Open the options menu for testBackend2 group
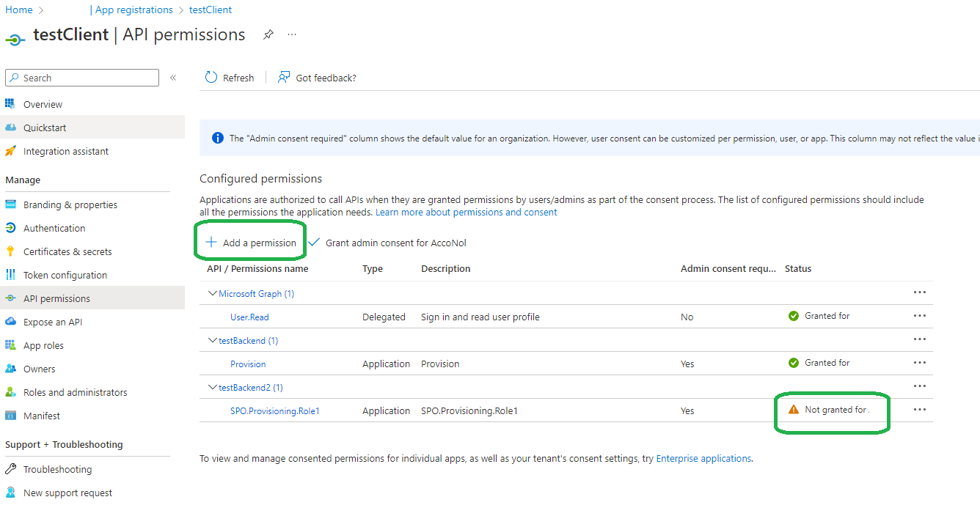The height and width of the screenshot is (516, 980). click(x=920, y=386)
